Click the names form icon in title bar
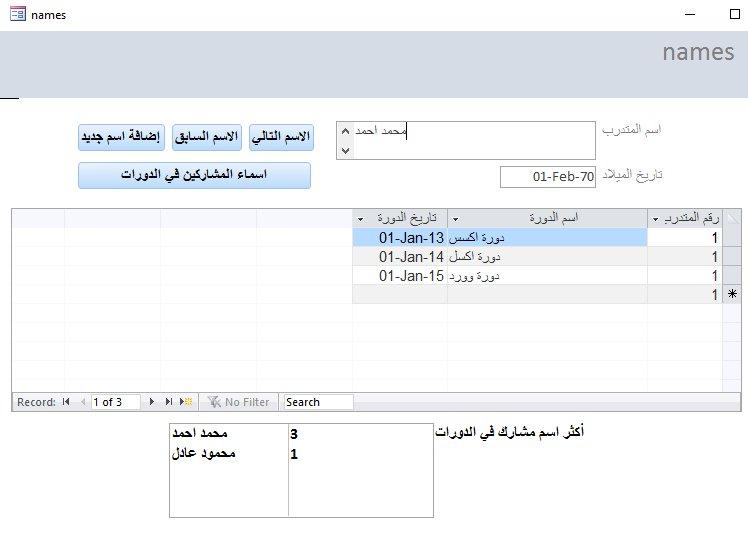The image size is (748, 536). [18, 14]
